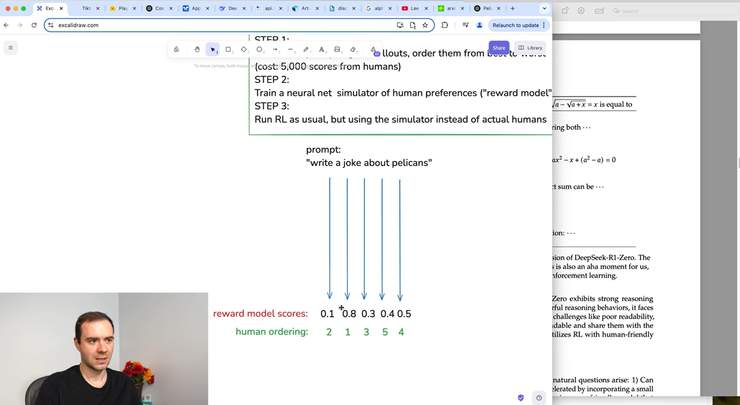The height and width of the screenshot is (405, 740).
Task: Bookmark page with star icon
Action: 425,25
